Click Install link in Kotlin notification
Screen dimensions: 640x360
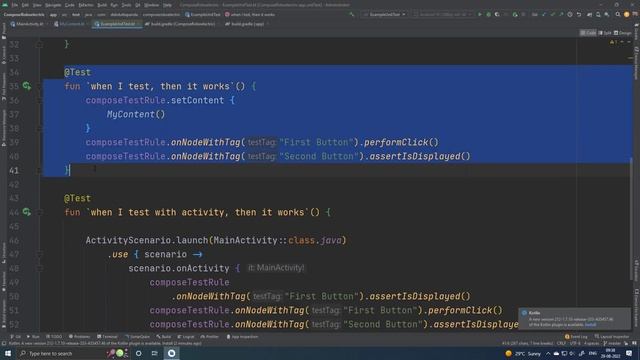pos(590,325)
